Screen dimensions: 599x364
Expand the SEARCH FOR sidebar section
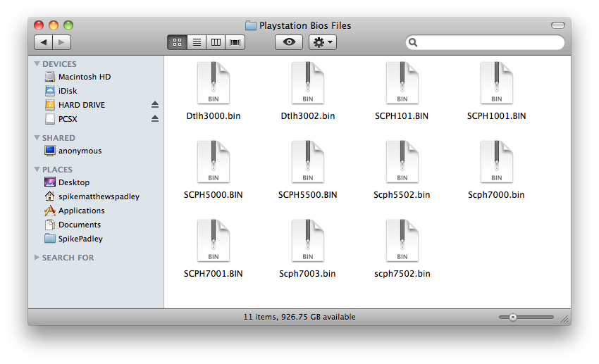37,258
